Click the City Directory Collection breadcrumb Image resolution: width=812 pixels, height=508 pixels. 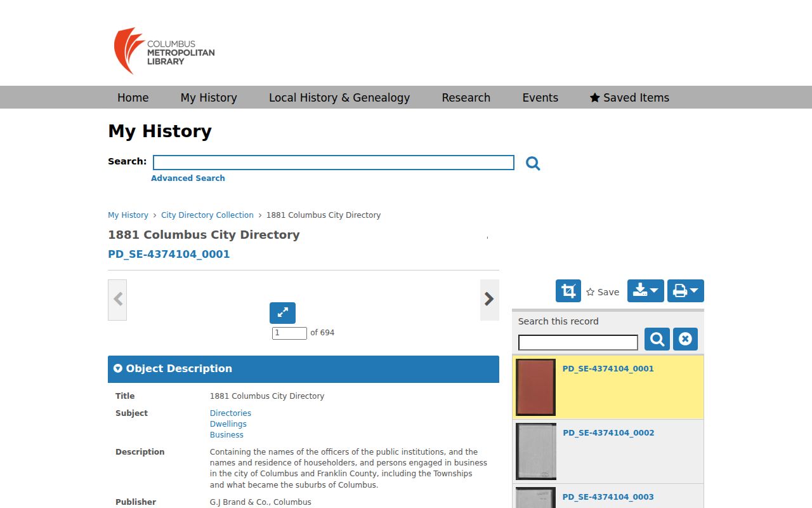tap(207, 215)
